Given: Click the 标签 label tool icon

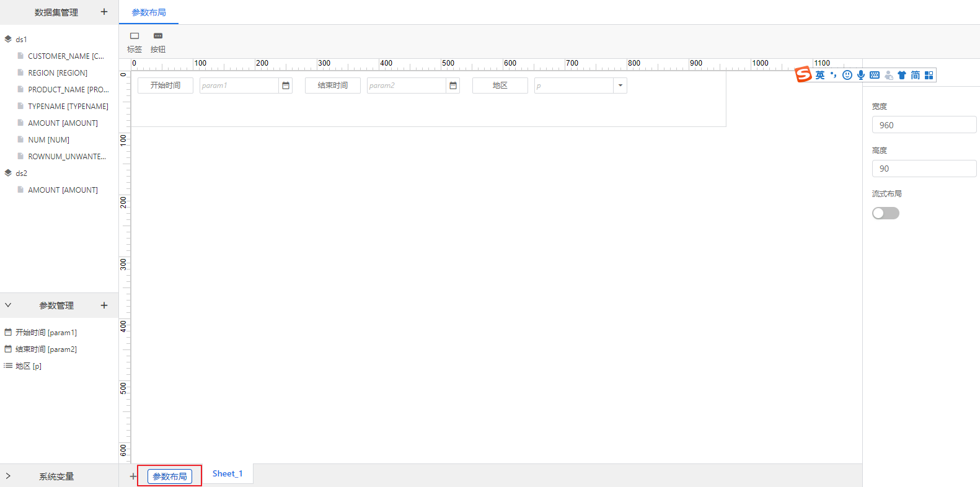Looking at the screenshot, I should point(135,37).
